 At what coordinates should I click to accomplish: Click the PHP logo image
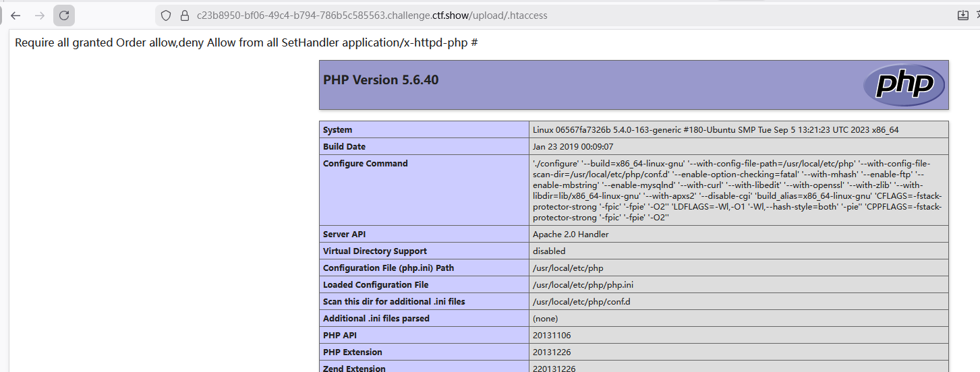(x=904, y=85)
